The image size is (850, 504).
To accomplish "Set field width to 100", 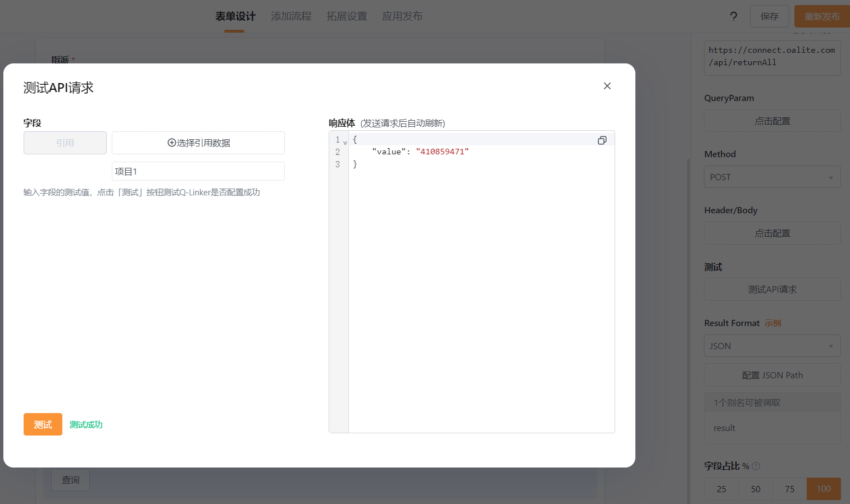I will 824,489.
